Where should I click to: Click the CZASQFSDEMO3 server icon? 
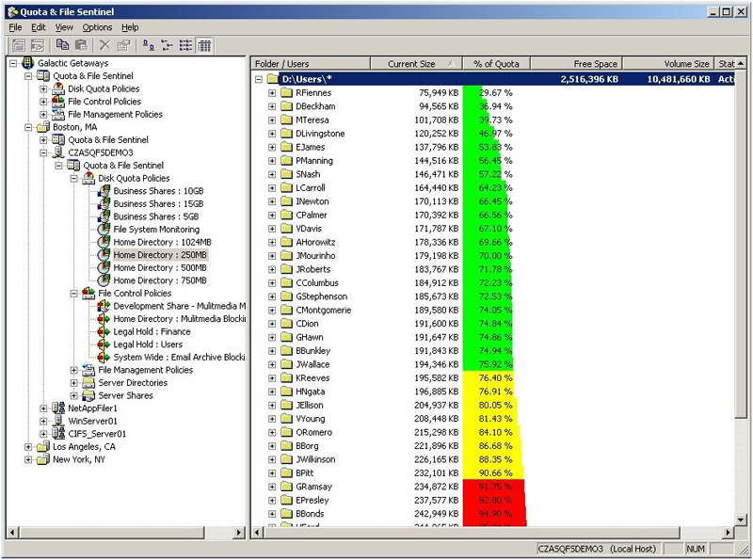pyautogui.click(x=58, y=152)
